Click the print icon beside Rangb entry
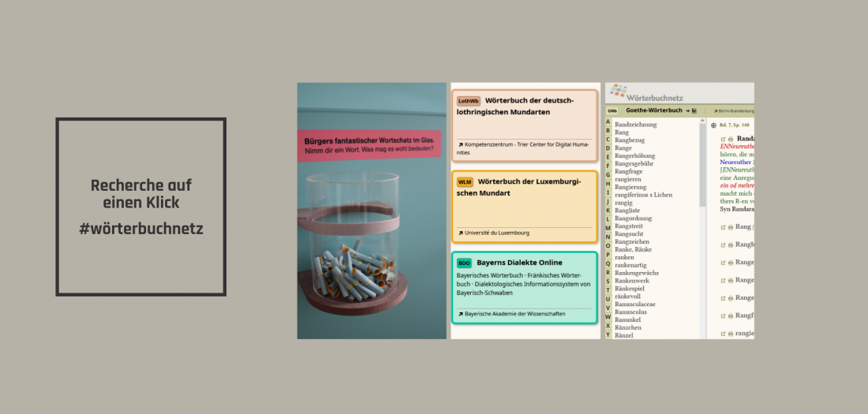This screenshot has height=414, width=868. 730,244
